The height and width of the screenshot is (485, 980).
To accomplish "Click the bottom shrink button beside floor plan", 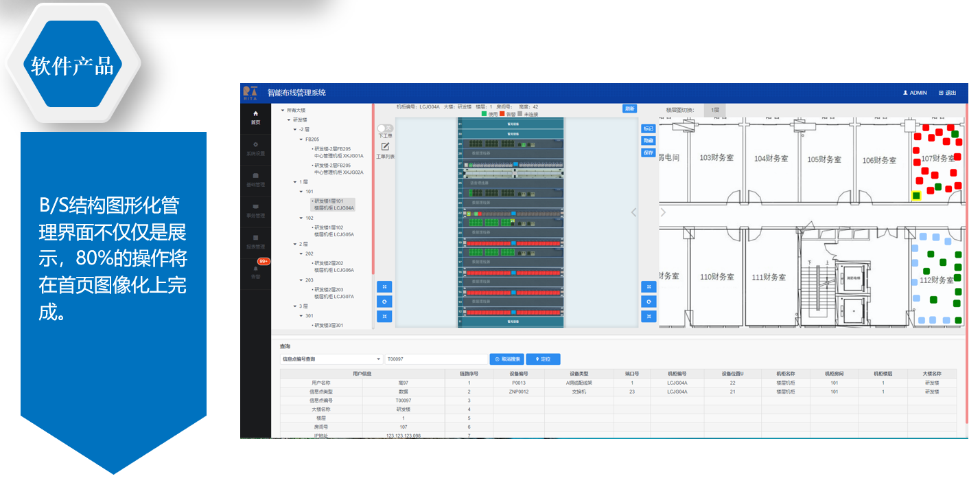I will [649, 316].
